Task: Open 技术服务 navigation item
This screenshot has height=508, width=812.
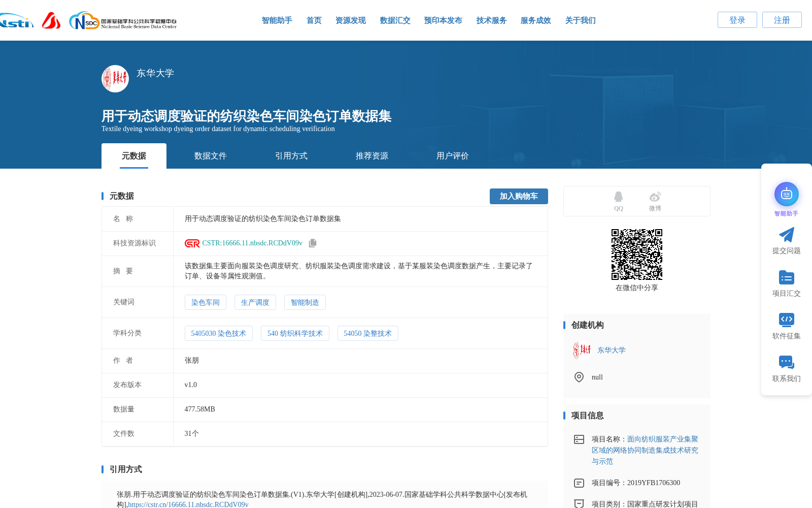Action: [x=492, y=20]
